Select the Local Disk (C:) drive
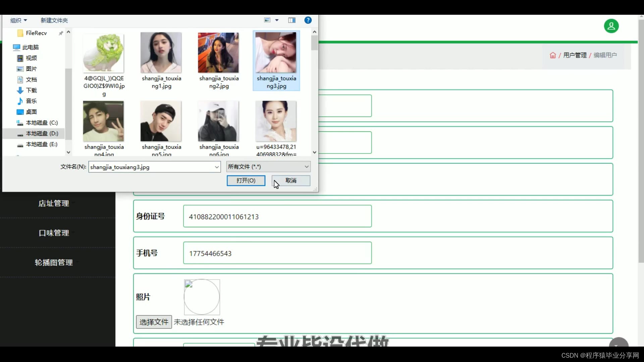 coord(42,123)
